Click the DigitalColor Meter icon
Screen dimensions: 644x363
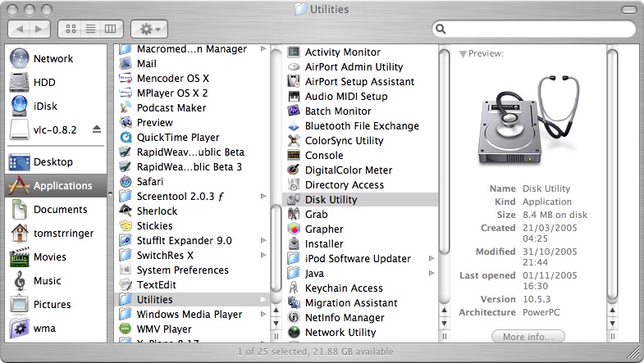coord(294,170)
